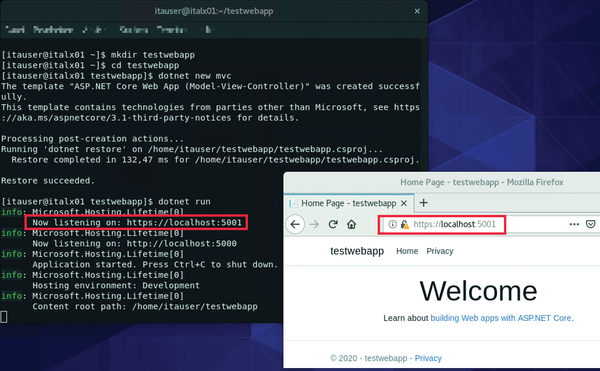Click 'Now listening on: https://localhost:5001' line
The width and height of the screenshot is (600, 371).
[137, 223]
